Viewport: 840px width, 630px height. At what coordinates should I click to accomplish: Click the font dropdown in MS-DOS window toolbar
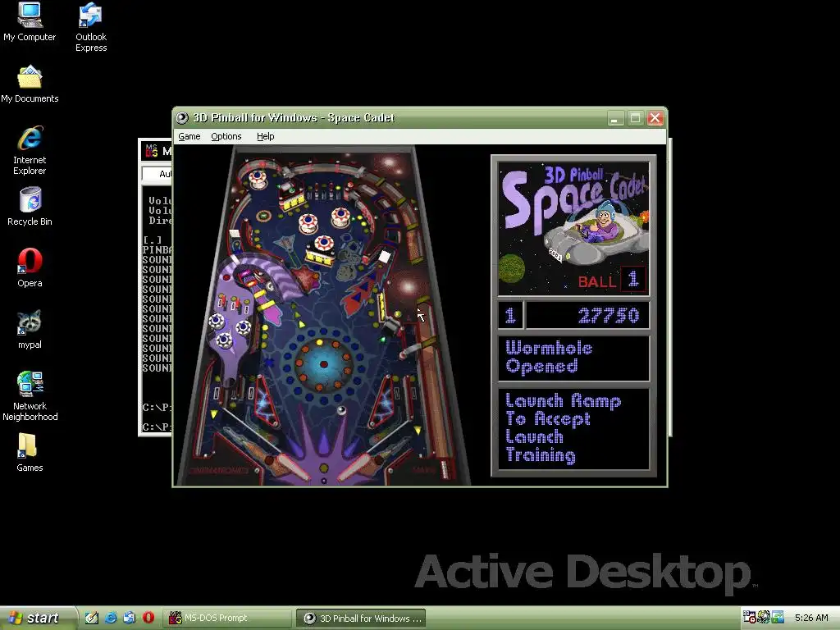click(x=157, y=174)
